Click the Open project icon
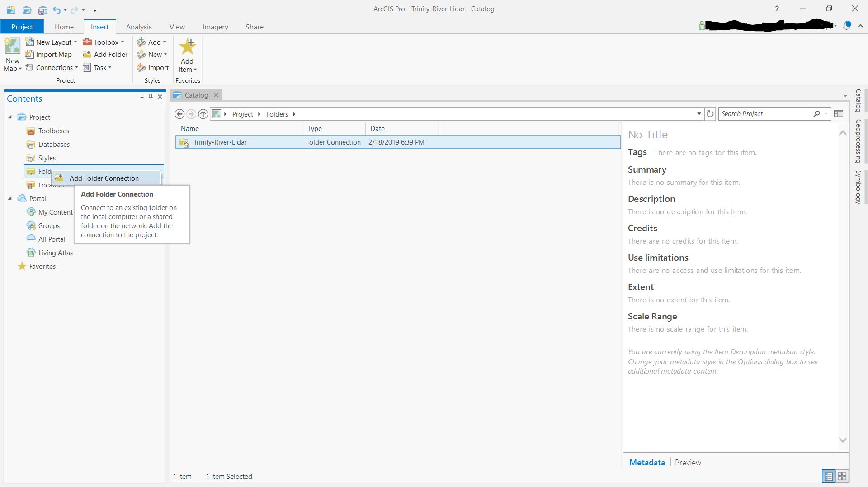 pos(27,9)
